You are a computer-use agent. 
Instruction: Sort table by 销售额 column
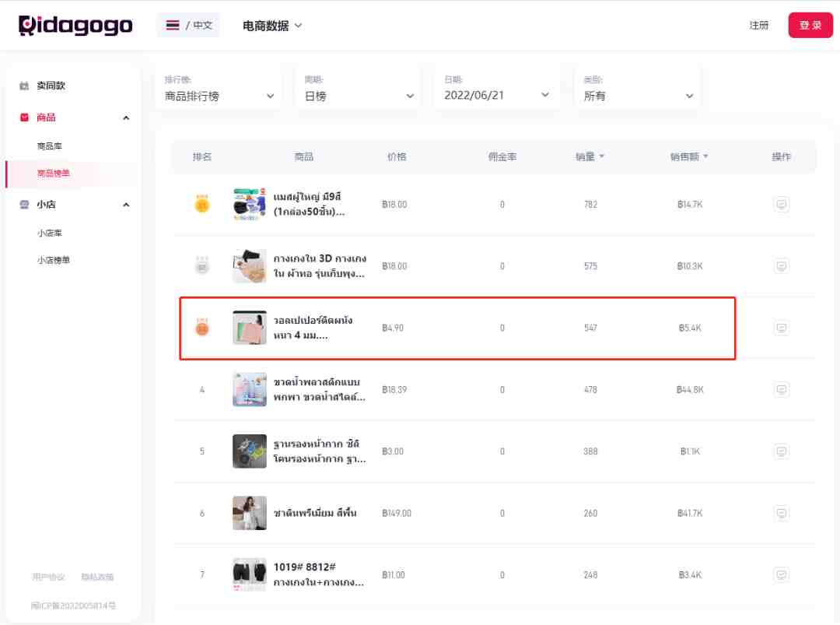point(689,156)
